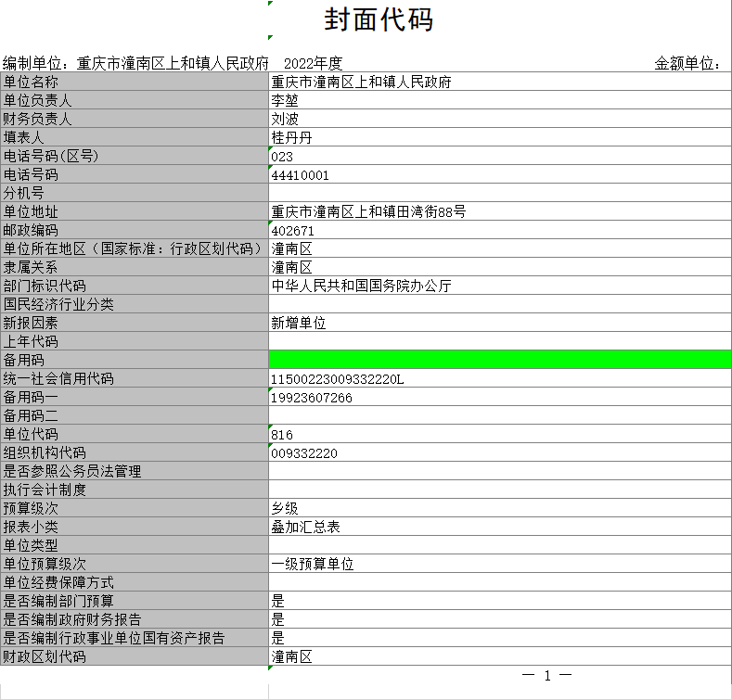
Task: Select the 备用码 label cell
Action: click(135, 360)
